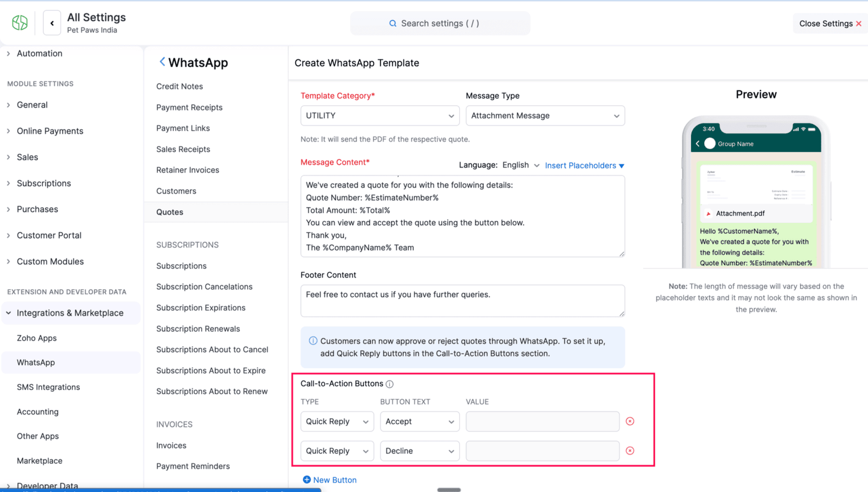Delete the Decline quick reply button row
868x492 pixels.
[x=630, y=451]
